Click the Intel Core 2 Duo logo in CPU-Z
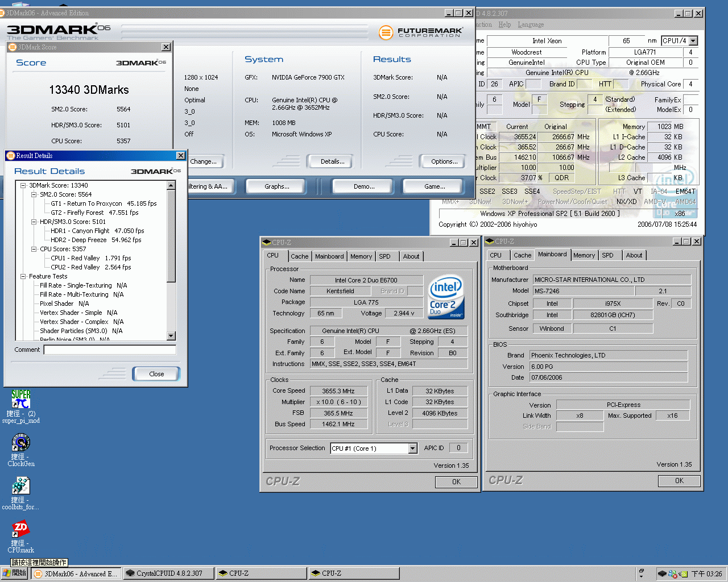The image size is (728, 582). tap(446, 297)
